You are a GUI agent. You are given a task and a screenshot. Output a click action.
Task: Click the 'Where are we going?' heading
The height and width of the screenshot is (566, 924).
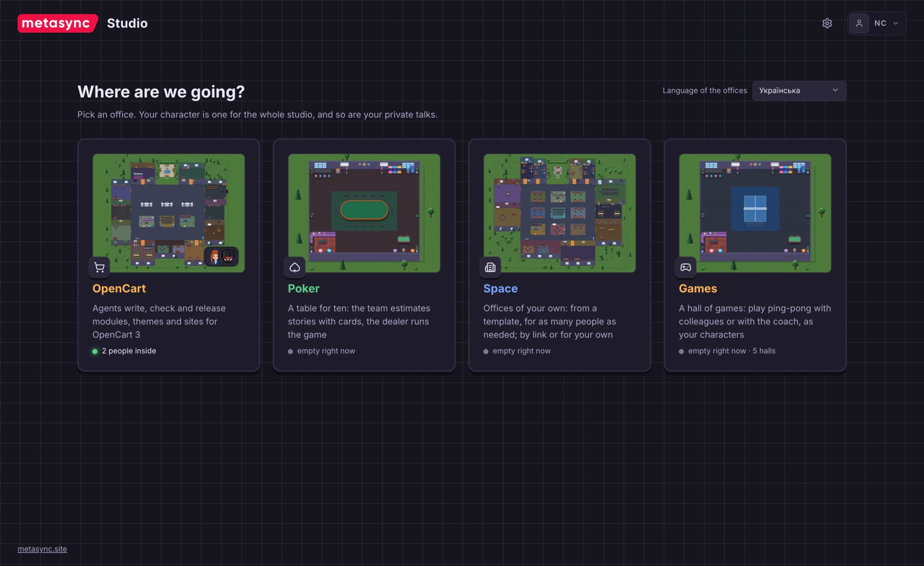pos(161,92)
